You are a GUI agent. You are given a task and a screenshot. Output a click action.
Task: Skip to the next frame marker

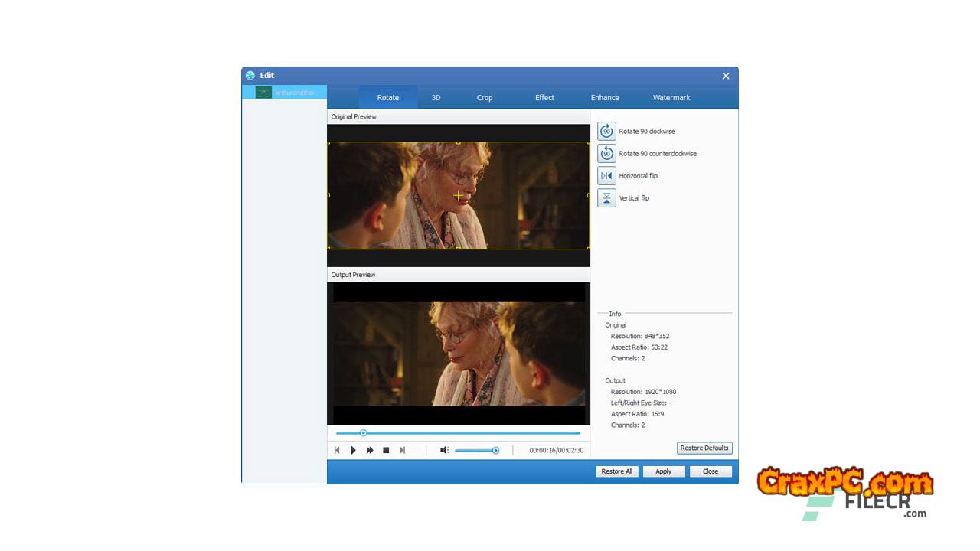[x=402, y=450]
